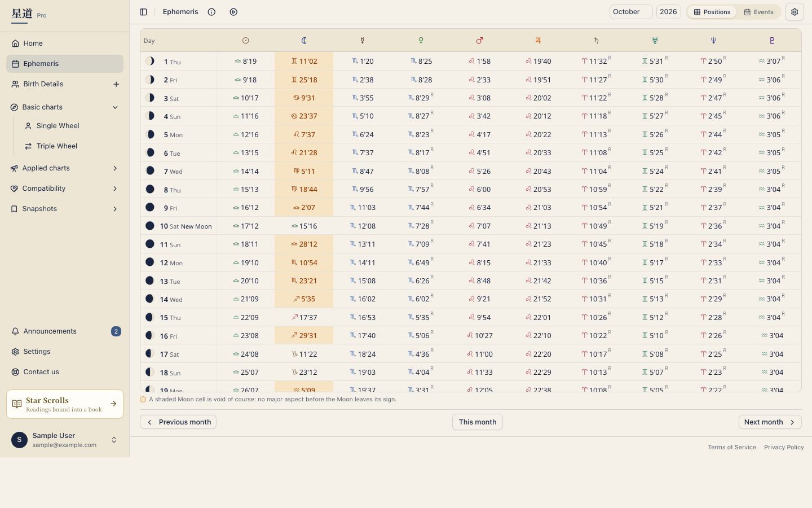This screenshot has height=508, width=812.
Task: Click Pluto cell 3'07 on 1 Thu
Action: point(772,61)
